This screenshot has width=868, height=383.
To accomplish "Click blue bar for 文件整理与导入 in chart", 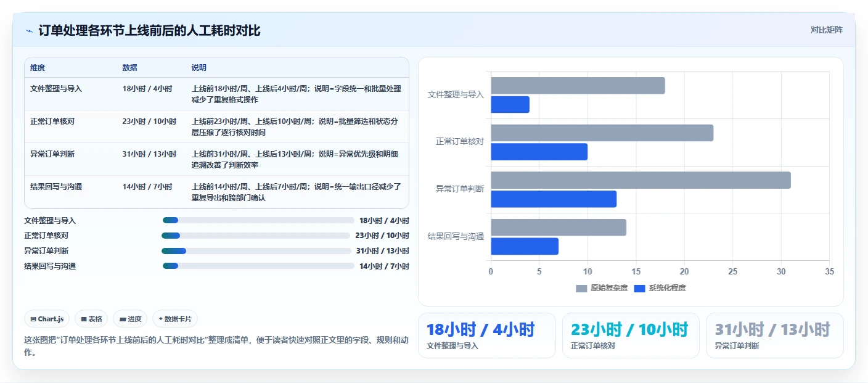I will (x=510, y=104).
